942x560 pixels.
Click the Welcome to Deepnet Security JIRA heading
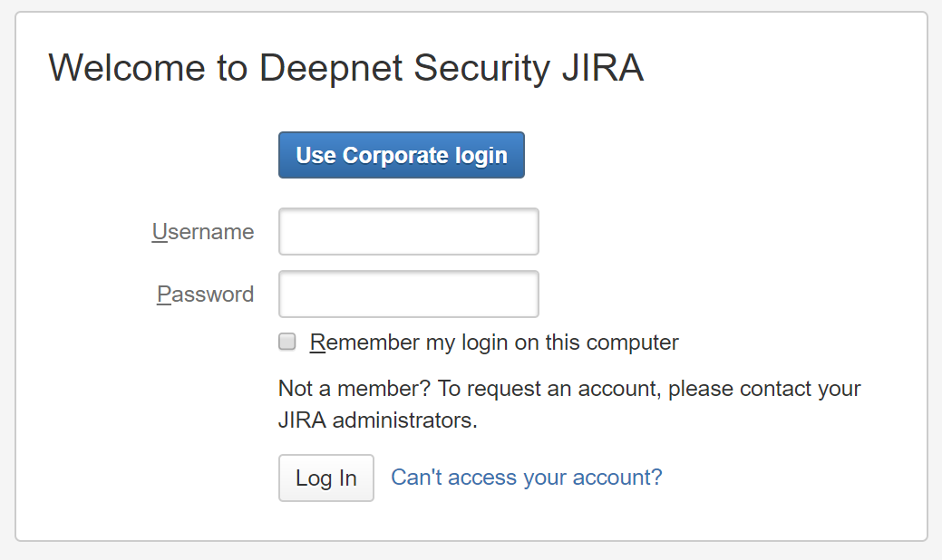click(345, 68)
